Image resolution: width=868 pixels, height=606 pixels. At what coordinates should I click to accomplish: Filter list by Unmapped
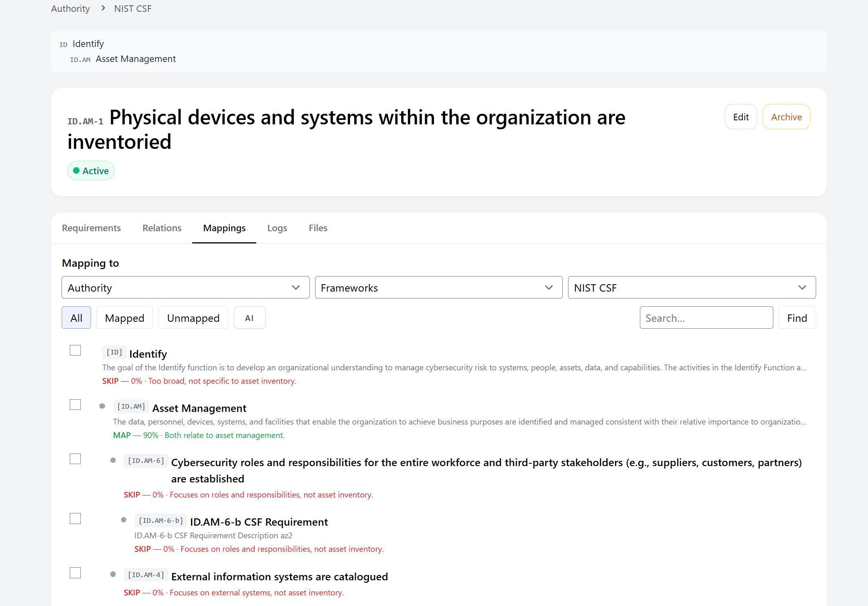(x=193, y=318)
